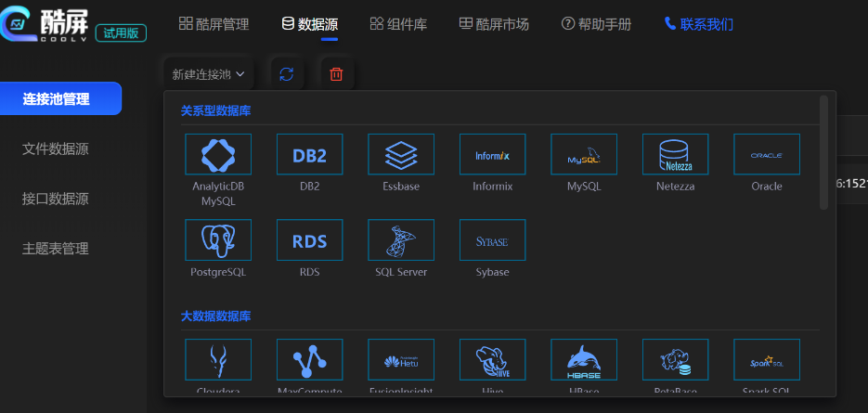
Task: Select the SQL Server icon
Action: 401,240
